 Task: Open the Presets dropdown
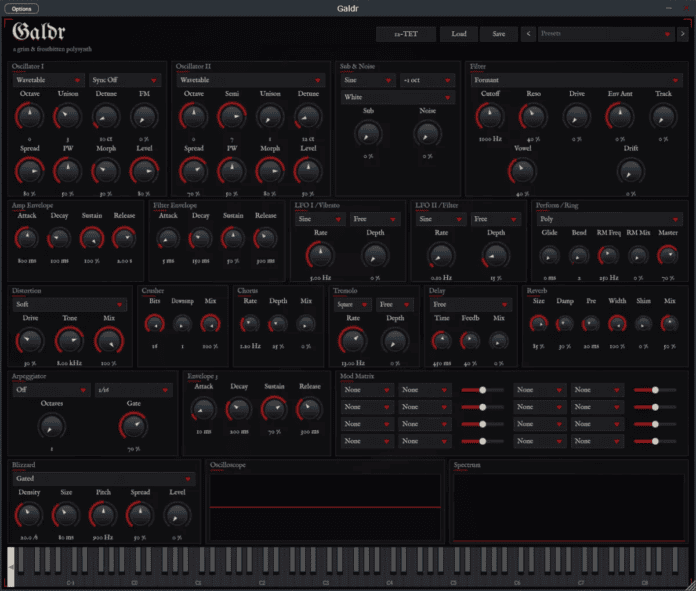[x=606, y=34]
